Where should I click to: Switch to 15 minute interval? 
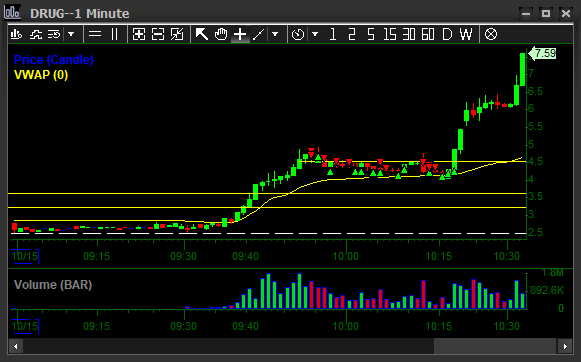coord(390,34)
